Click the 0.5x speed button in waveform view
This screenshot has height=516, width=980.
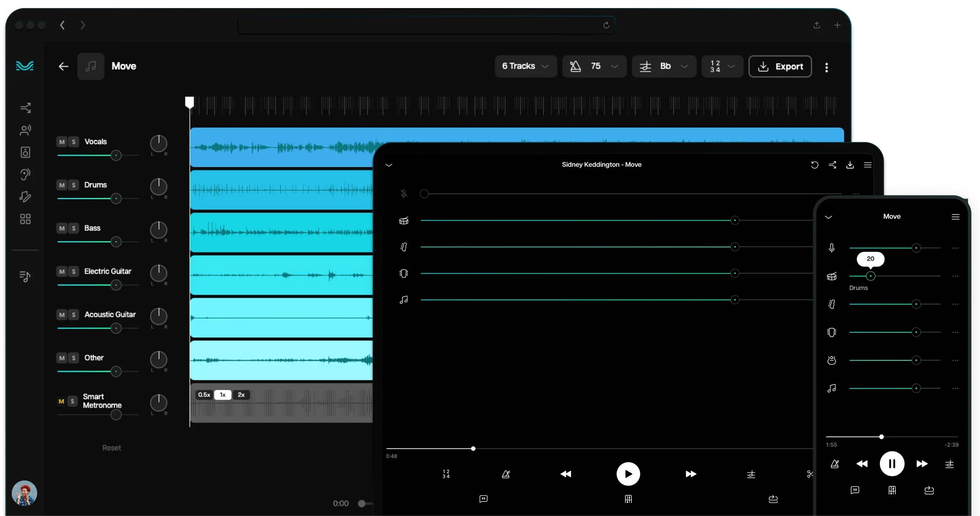click(x=204, y=395)
